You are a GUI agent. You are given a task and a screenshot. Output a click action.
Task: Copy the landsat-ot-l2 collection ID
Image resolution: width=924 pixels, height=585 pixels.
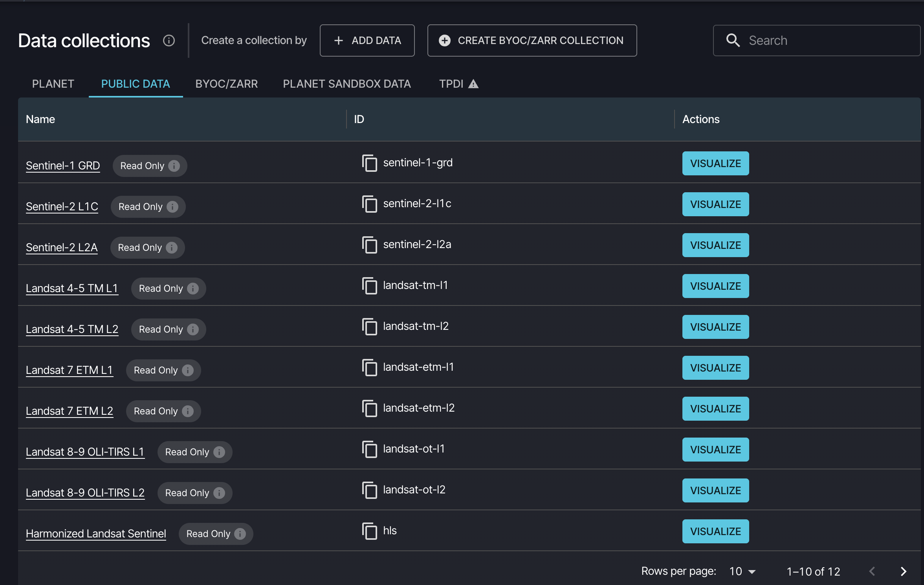point(369,490)
